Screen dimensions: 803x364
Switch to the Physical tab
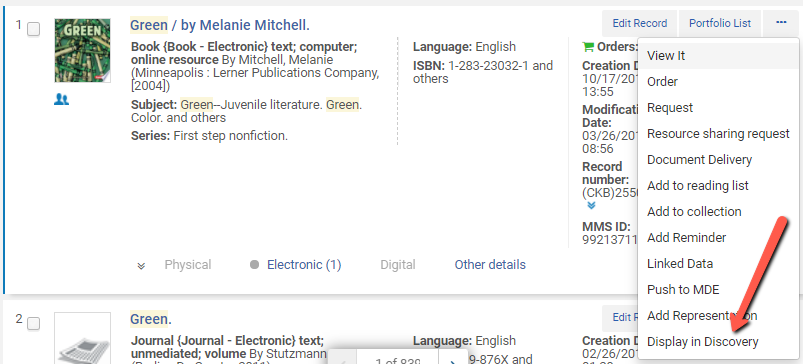[x=188, y=265]
